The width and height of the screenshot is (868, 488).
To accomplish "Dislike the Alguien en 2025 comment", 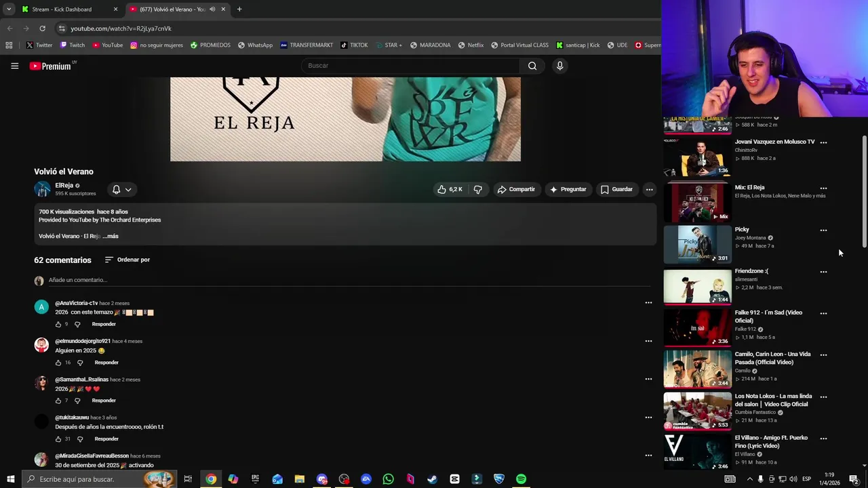I will (80, 363).
